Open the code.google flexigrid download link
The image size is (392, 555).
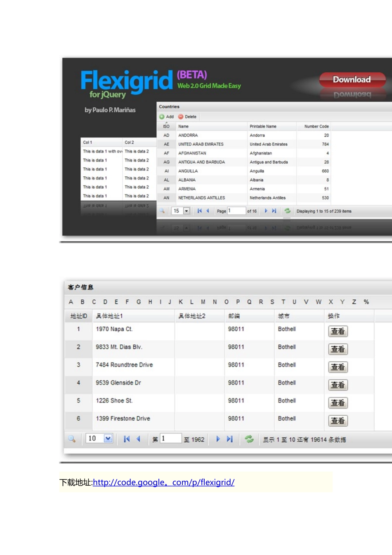pyautogui.click(x=163, y=482)
